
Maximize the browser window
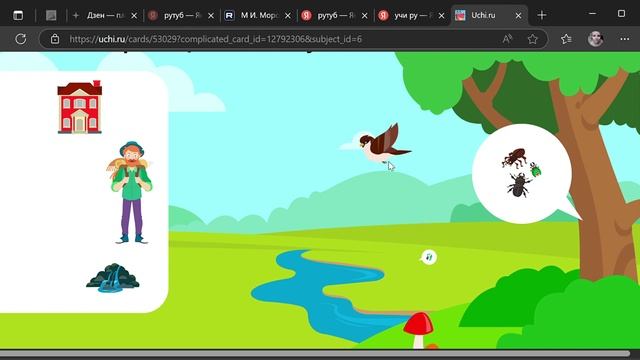(621, 14)
